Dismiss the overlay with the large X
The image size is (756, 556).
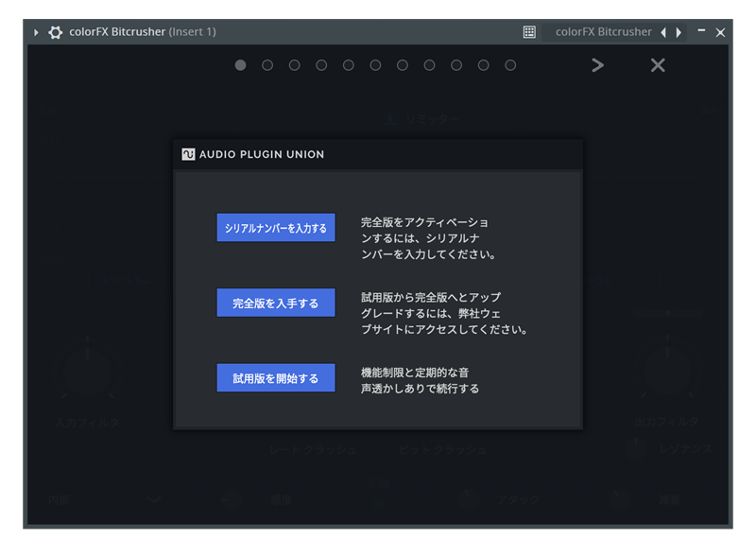658,65
